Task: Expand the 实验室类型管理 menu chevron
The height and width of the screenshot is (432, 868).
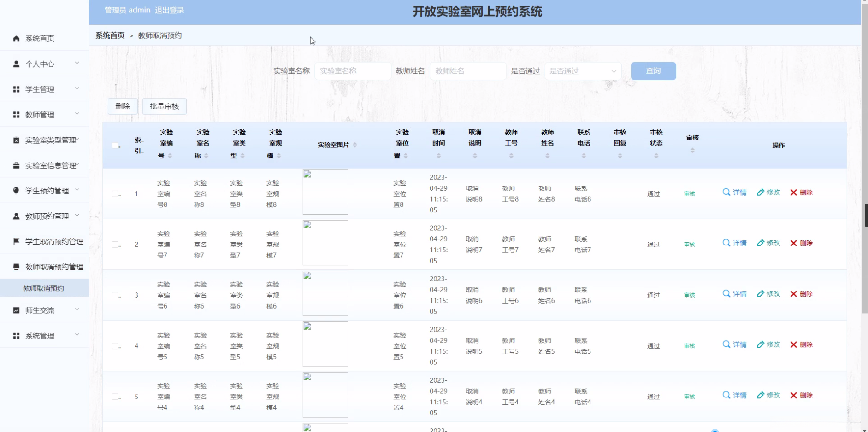Action: click(x=78, y=139)
